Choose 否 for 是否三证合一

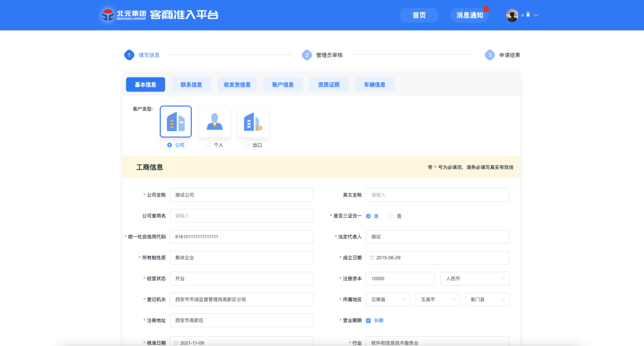tap(391, 216)
